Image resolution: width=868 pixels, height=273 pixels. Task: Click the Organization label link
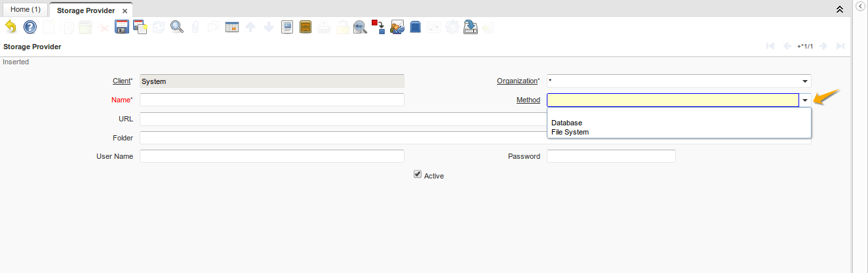(517, 81)
